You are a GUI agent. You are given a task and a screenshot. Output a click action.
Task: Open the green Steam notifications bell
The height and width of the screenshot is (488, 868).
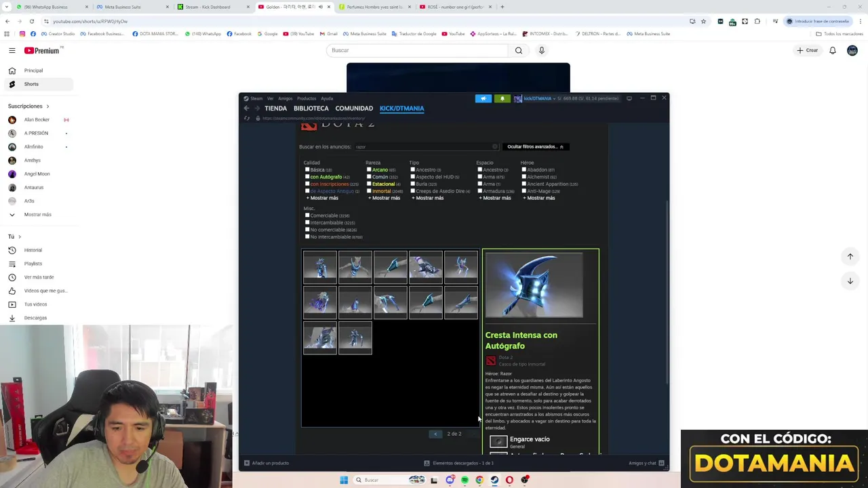(x=502, y=98)
